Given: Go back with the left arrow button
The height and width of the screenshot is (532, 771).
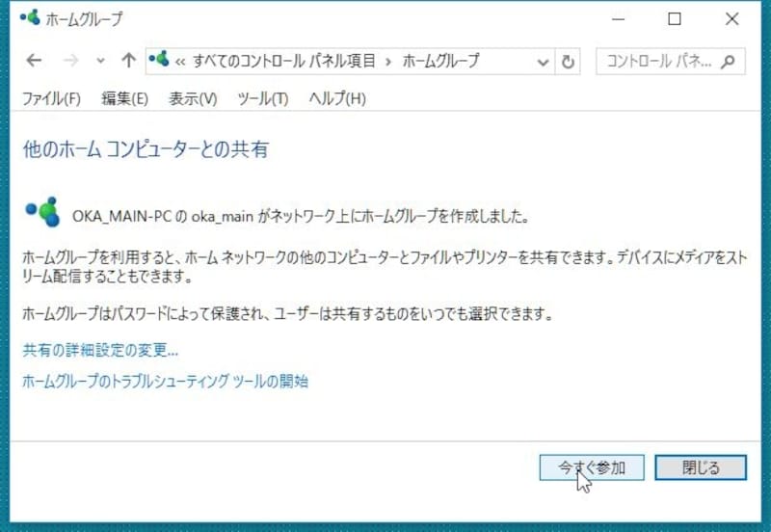Looking at the screenshot, I should (34, 61).
